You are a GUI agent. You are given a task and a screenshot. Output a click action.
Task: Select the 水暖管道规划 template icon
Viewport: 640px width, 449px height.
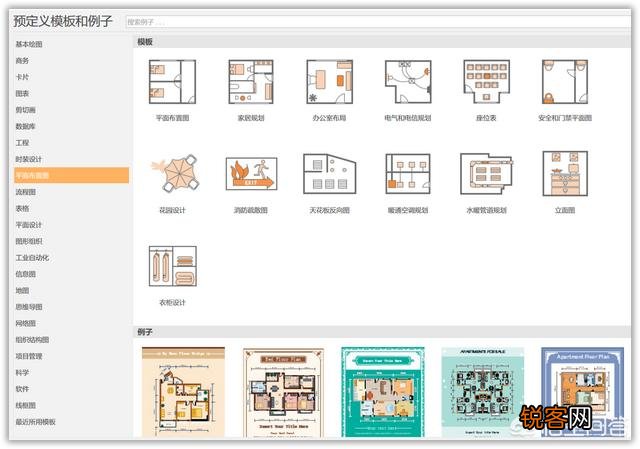click(486, 175)
